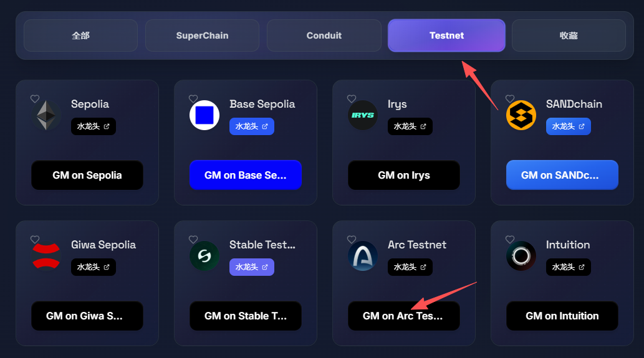
Task: Switch to the SuperChain tab
Action: click(202, 35)
